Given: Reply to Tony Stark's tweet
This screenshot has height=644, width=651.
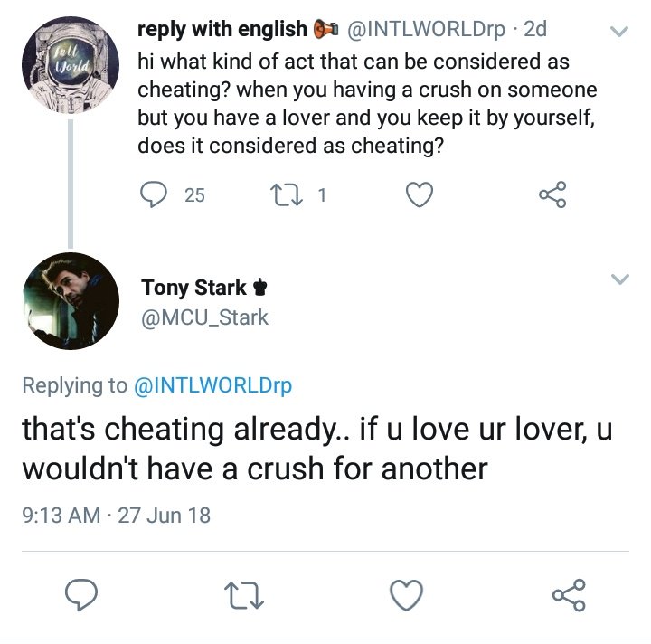Looking at the screenshot, I should (x=81, y=594).
